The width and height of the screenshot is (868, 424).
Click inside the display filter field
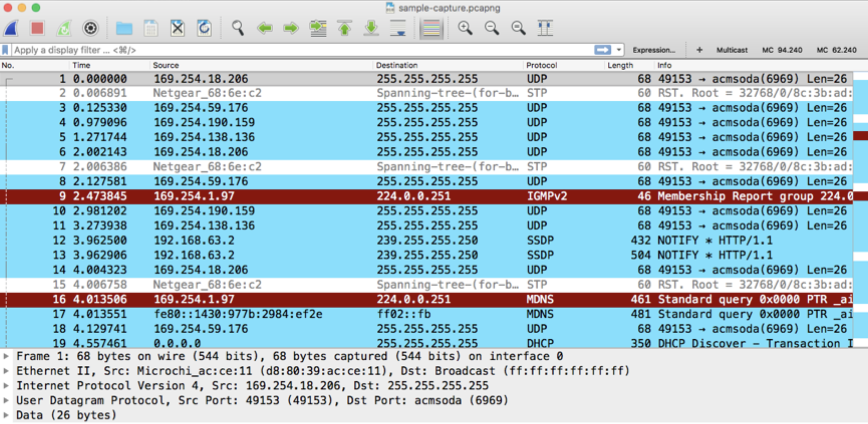(270, 49)
